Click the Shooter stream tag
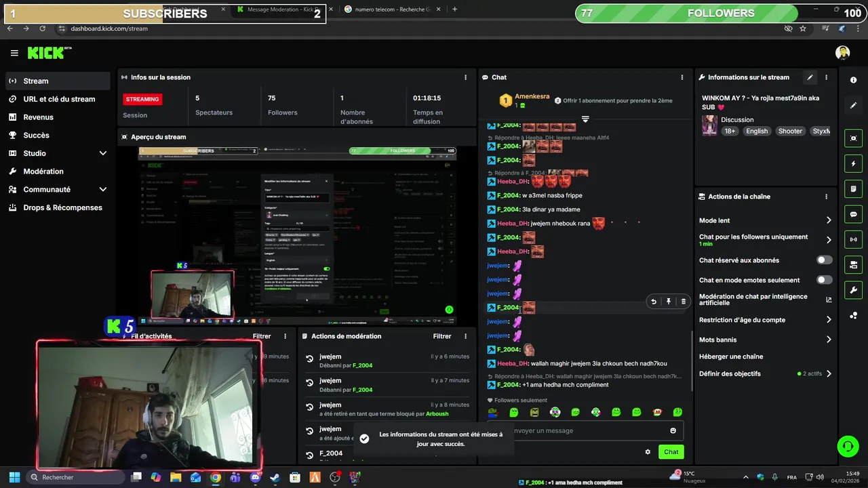The image size is (868, 488). click(x=790, y=131)
